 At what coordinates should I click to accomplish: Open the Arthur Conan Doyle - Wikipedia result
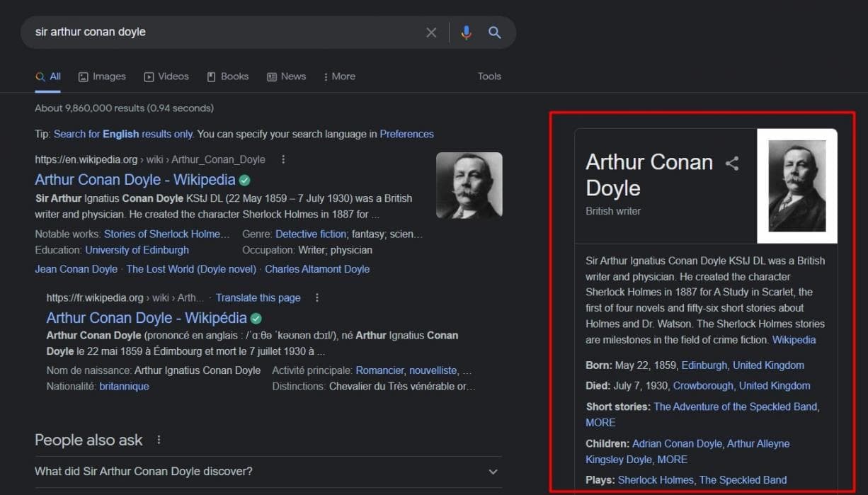(x=135, y=180)
